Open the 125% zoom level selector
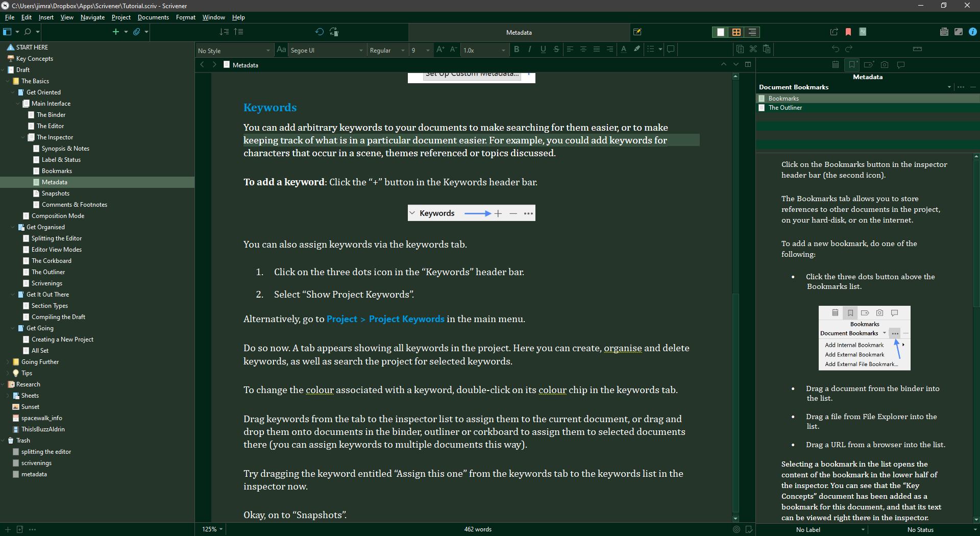This screenshot has height=536, width=980. coord(211,529)
